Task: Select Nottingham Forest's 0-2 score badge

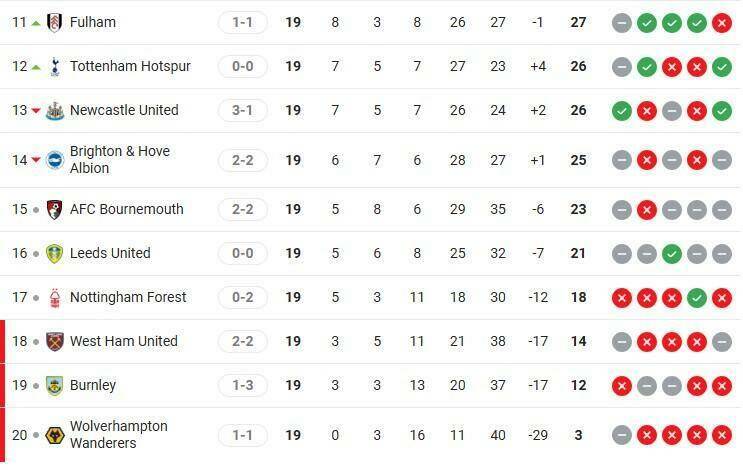Action: [242, 297]
